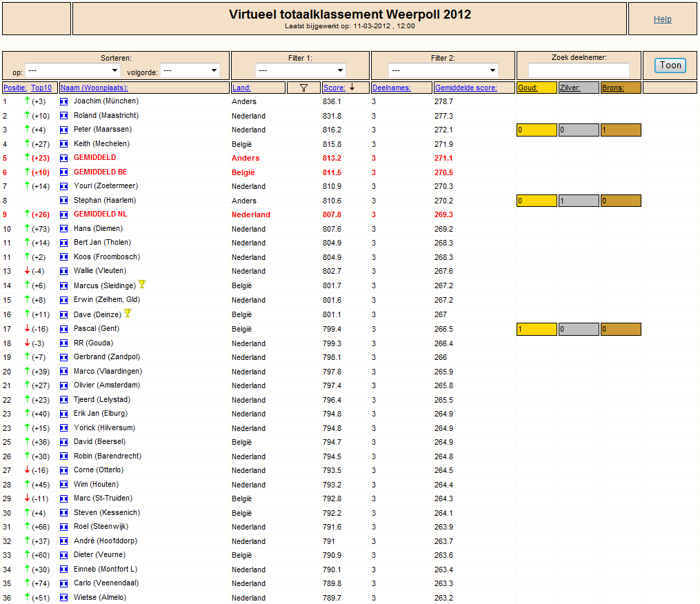Expand the Filter 1 dropdown

[x=301, y=70]
